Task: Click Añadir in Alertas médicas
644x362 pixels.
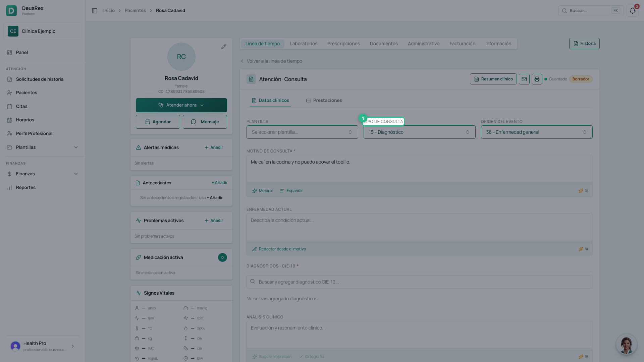Action: click(x=214, y=147)
